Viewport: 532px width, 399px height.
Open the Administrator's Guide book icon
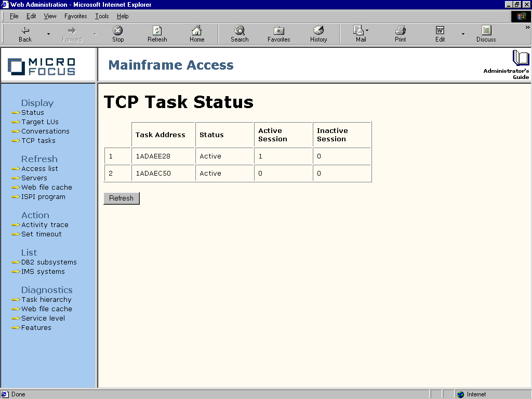pos(520,59)
